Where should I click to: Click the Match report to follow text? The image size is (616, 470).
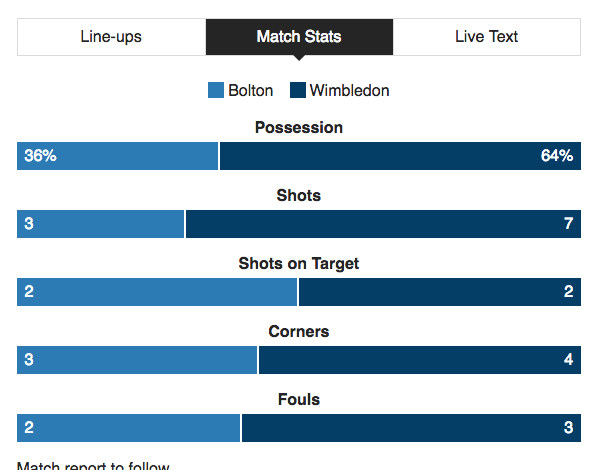tap(93, 465)
